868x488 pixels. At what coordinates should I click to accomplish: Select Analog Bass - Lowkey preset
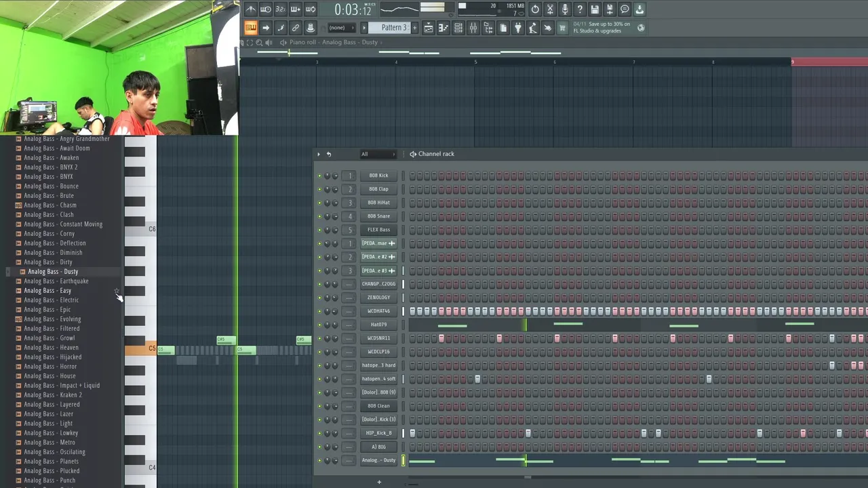click(51, 433)
